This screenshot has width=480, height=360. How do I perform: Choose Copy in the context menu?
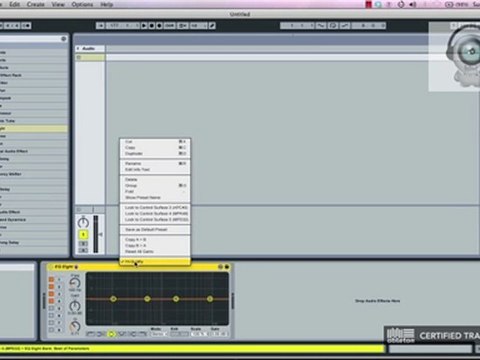point(155,148)
